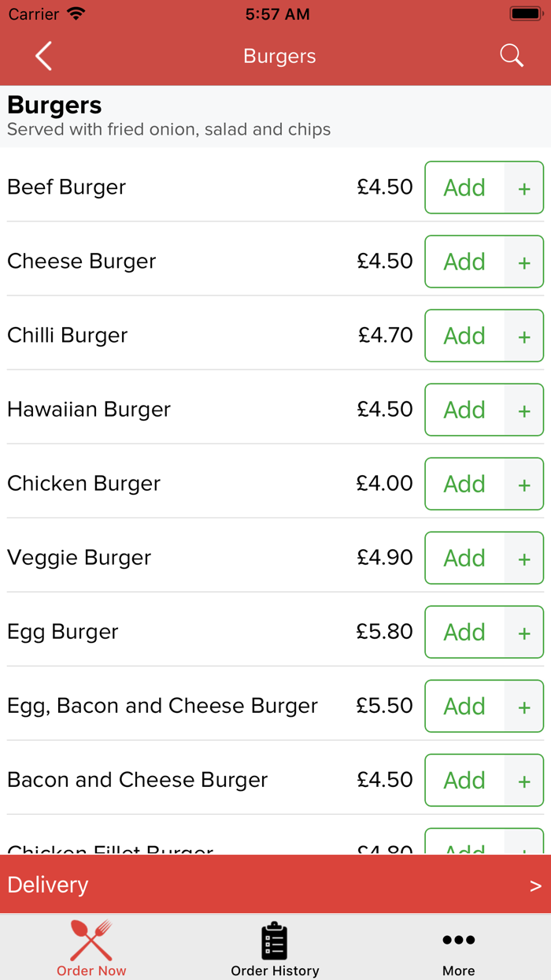Add Chicken Burger to order

[464, 484]
